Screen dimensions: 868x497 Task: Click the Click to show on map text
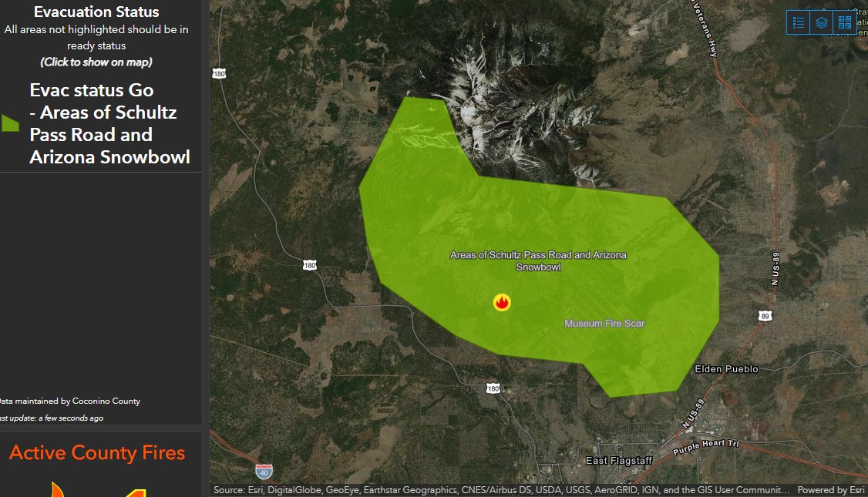96,62
